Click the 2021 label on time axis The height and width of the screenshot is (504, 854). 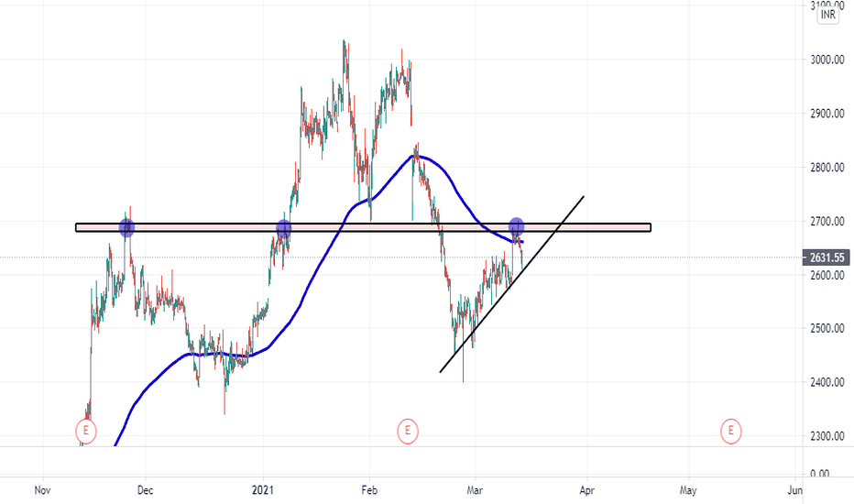coord(262,490)
